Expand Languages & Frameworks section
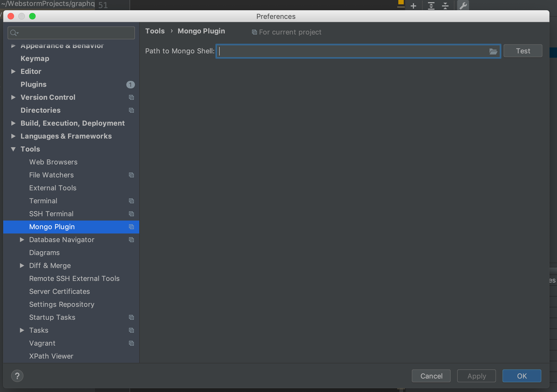557x392 pixels. [13, 136]
